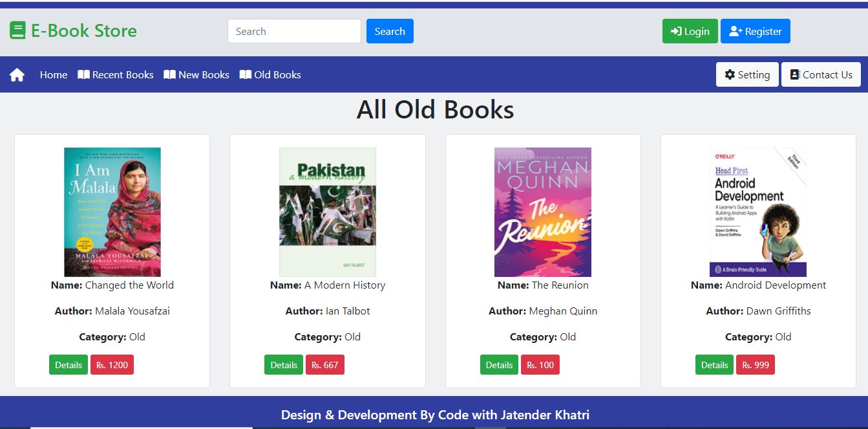Click the Rs. 999 price button
Viewport: 868px width, 429px height.
(x=756, y=365)
